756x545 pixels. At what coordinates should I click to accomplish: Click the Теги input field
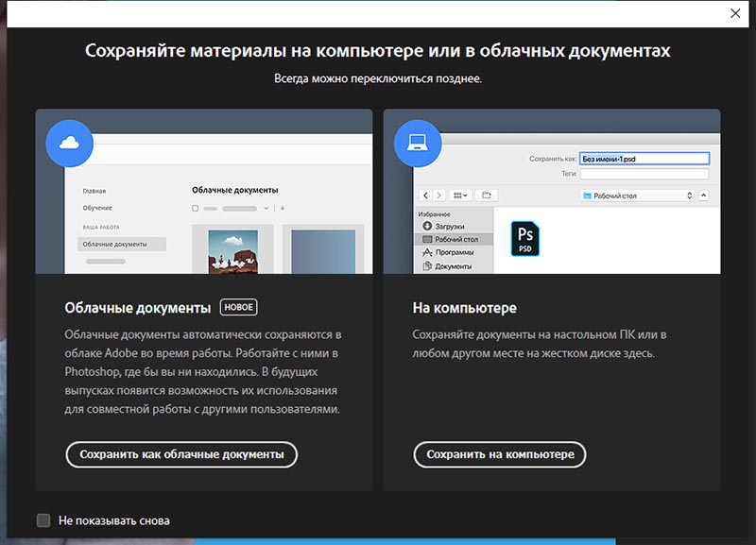[644, 174]
